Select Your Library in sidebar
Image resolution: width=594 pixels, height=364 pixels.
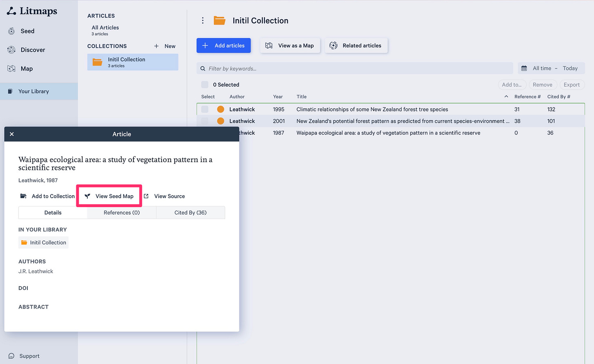(39, 91)
